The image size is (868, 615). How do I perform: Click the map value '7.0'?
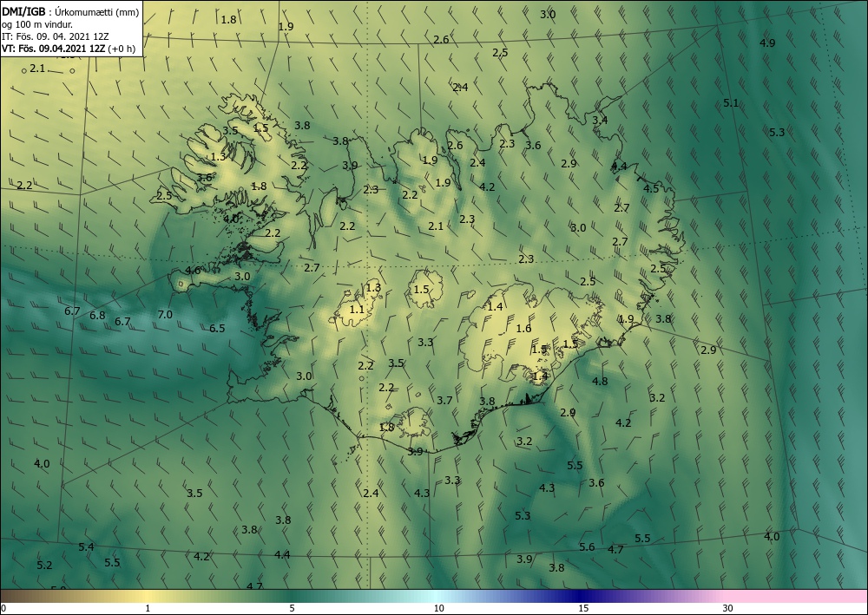pos(165,315)
